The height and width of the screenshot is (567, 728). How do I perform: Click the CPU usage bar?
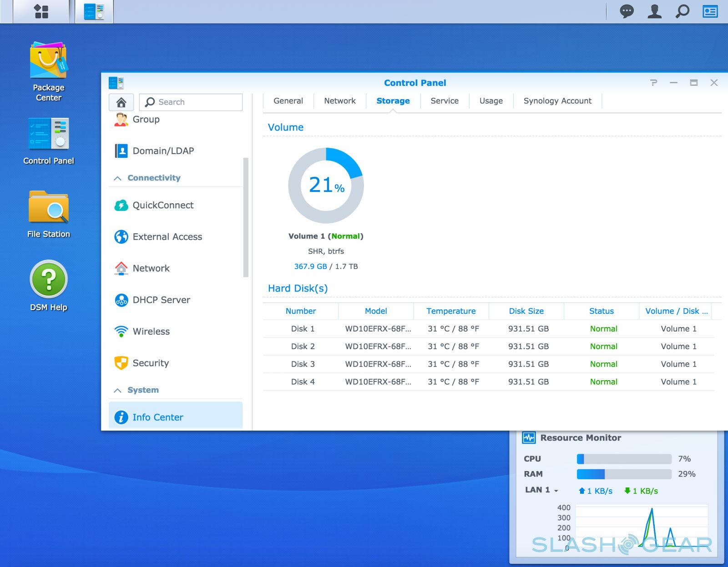click(x=624, y=459)
